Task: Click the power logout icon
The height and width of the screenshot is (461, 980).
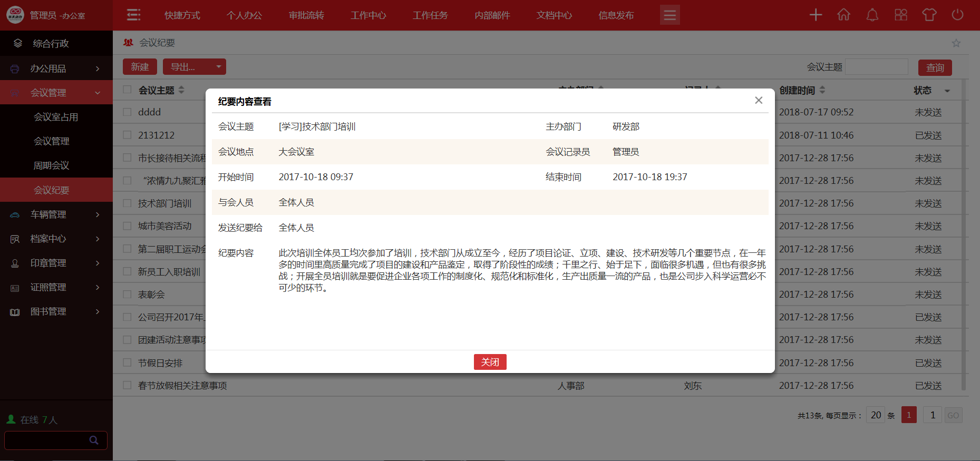Action: (958, 15)
